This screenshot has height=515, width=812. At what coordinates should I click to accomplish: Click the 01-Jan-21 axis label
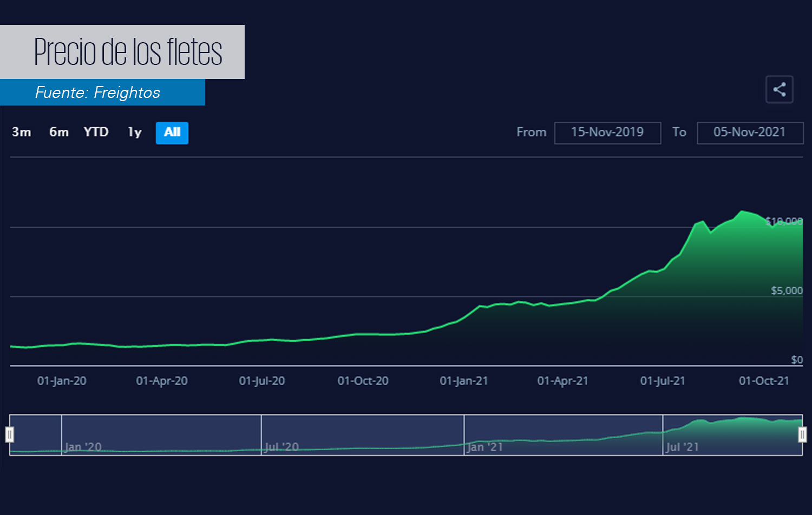coord(464,381)
